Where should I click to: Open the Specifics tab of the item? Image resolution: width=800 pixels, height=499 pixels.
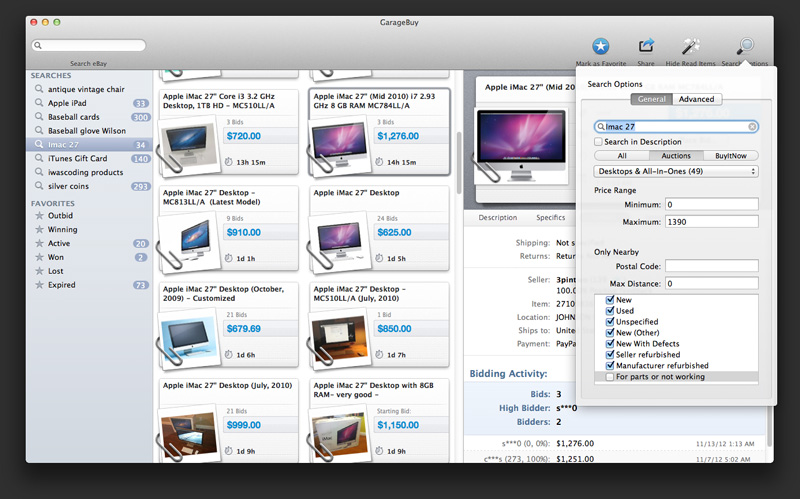tap(551, 217)
